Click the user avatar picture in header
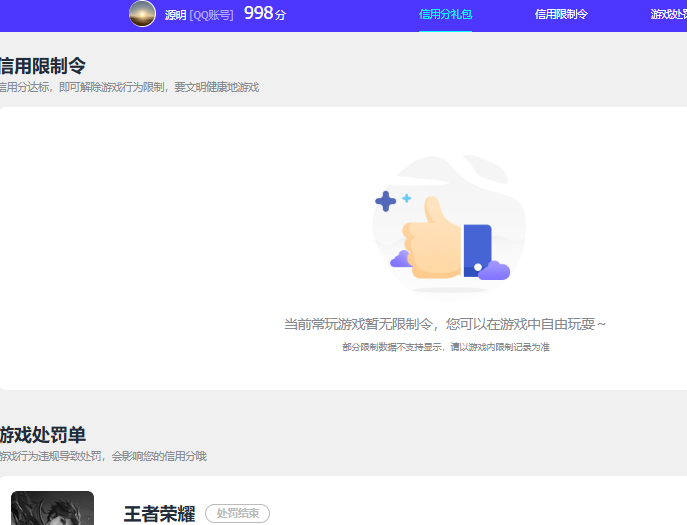Viewport: 687px width, 525px height. coord(142,14)
